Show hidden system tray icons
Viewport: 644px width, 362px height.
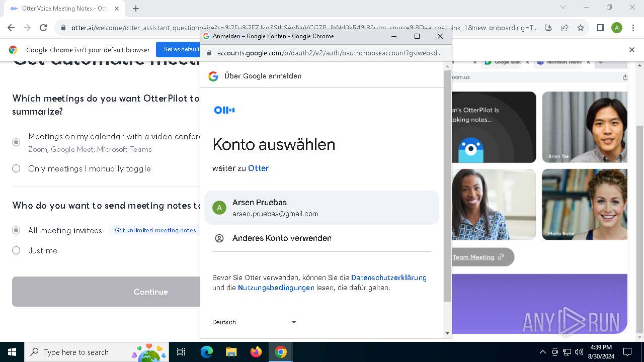pyautogui.click(x=542, y=352)
